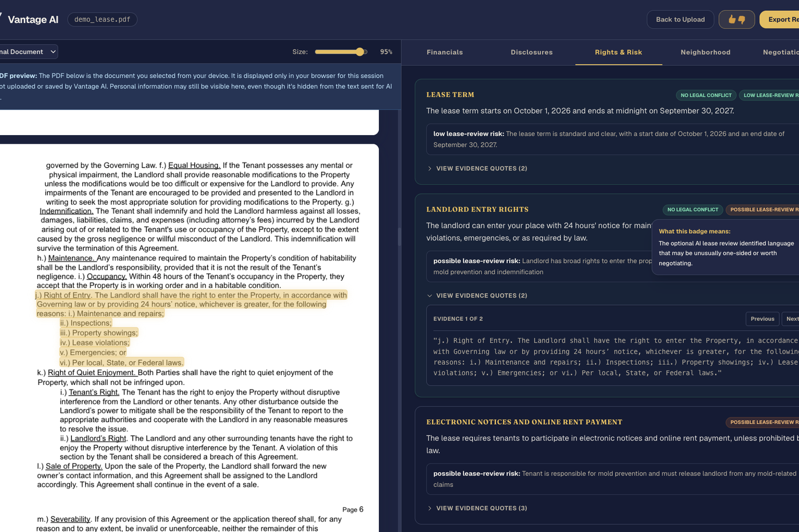The height and width of the screenshot is (532, 799).
Task: Click the underlined 'Equal Housing.' heading in PDF
Action: tap(194, 165)
